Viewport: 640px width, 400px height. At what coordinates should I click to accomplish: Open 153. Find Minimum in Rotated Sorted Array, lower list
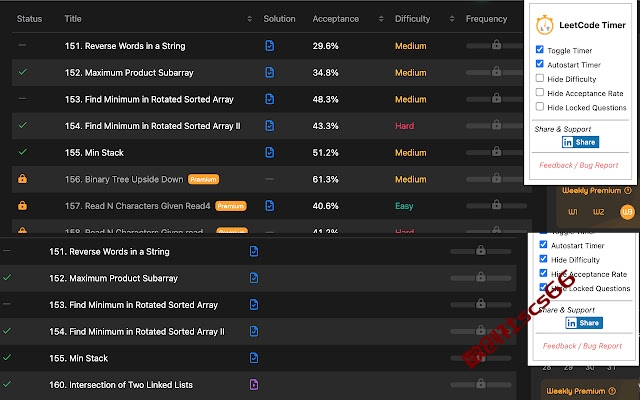tap(133, 305)
